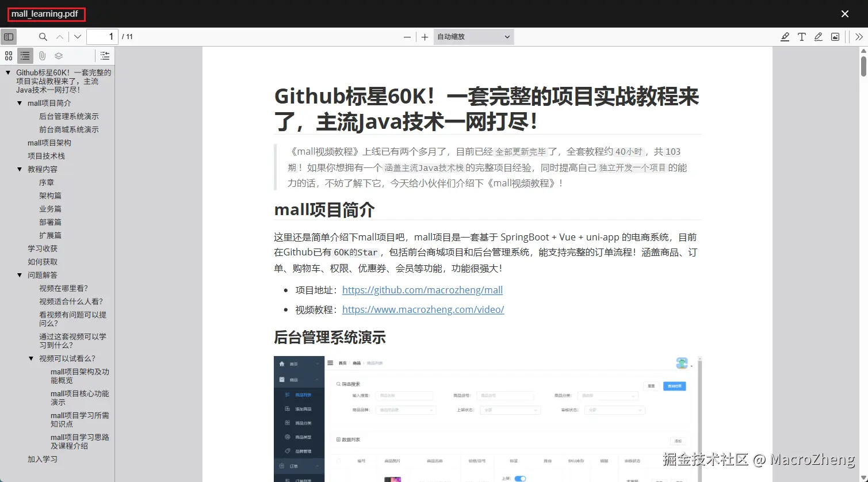The image size is (868, 482).
Task: Open 通过这套视频可以学习到什么? outline entry
Action: click(x=72, y=341)
